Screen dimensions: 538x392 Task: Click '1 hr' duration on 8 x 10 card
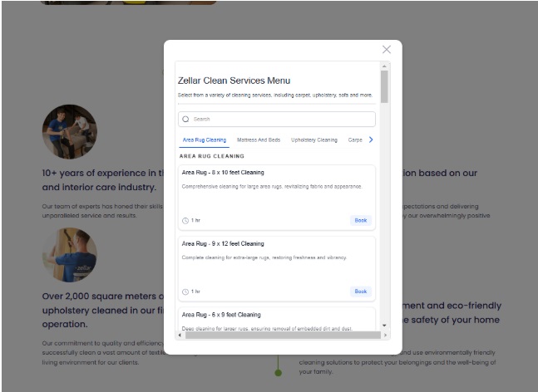(195, 220)
